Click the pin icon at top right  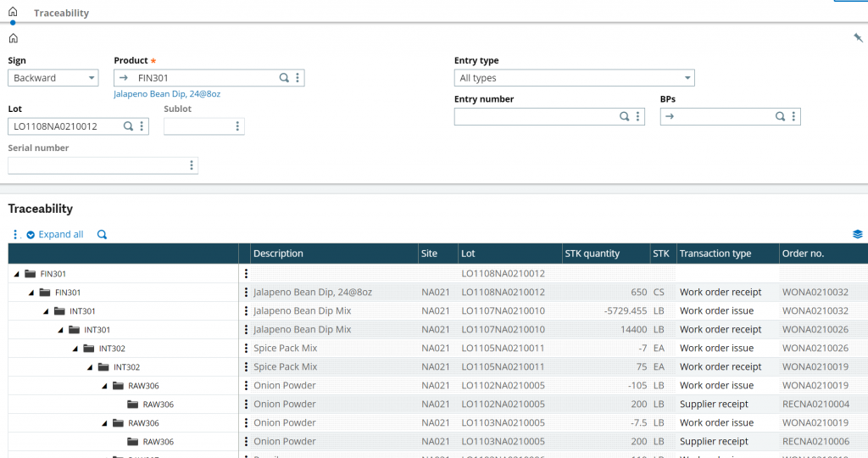(858, 37)
